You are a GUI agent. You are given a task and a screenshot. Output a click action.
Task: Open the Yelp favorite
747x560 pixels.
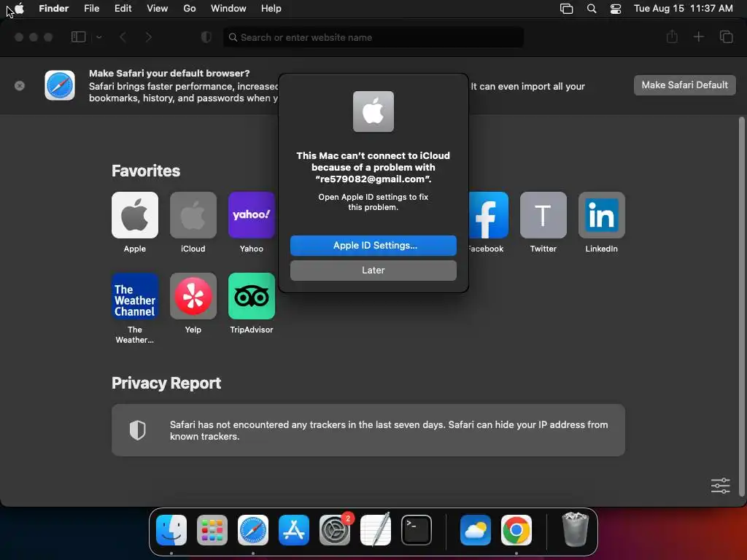[193, 296]
